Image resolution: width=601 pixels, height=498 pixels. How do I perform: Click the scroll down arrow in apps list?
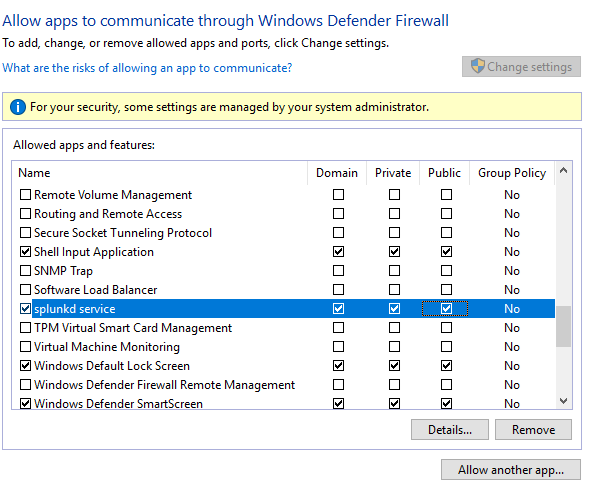563,401
